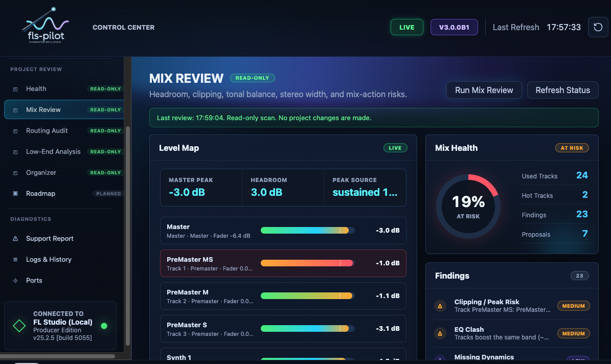Click the PreMaster MS level meter
The image size is (611, 364).
tap(307, 263)
